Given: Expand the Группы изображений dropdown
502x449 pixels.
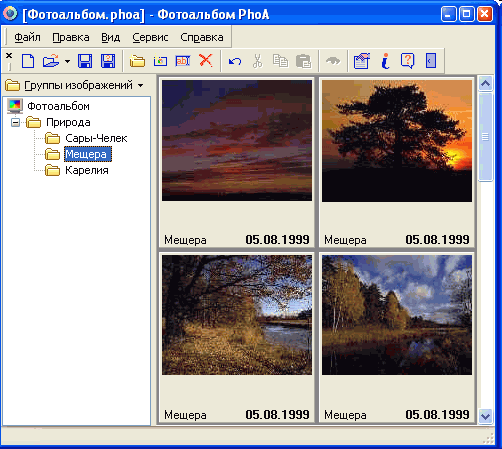Looking at the screenshot, I should (141, 86).
